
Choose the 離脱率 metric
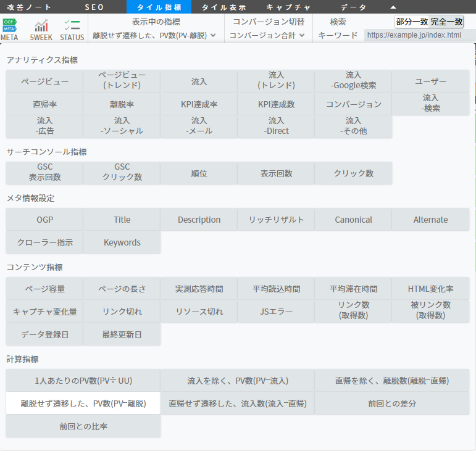[122, 104]
